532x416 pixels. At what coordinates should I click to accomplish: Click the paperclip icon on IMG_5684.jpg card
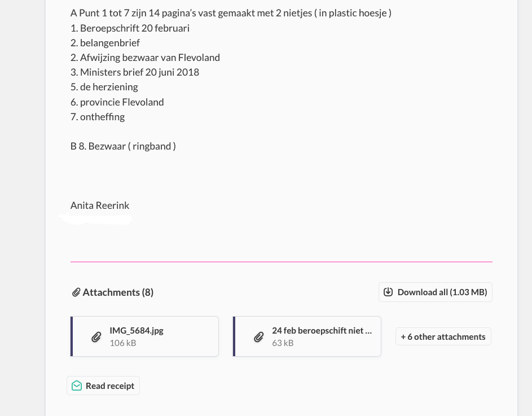[x=96, y=337]
